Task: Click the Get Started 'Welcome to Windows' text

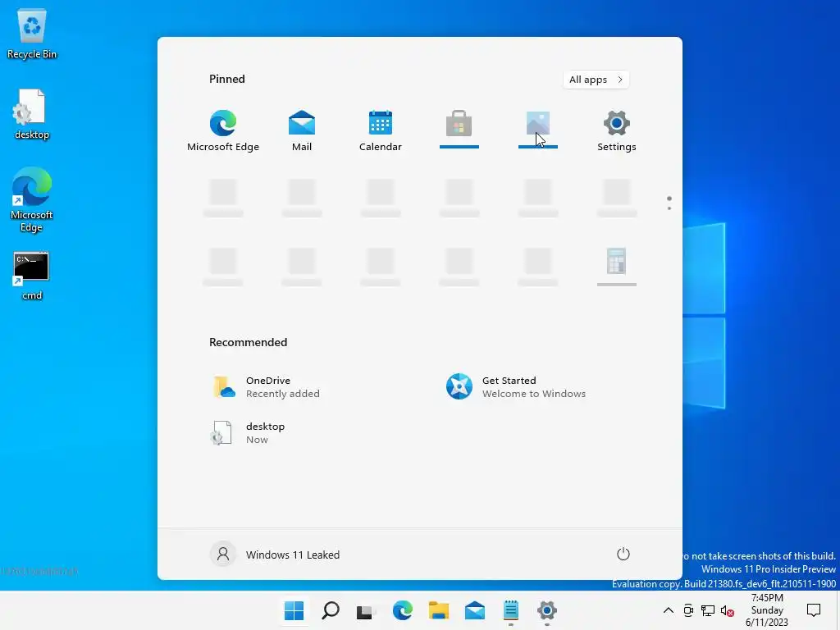Action: pyautogui.click(x=533, y=394)
